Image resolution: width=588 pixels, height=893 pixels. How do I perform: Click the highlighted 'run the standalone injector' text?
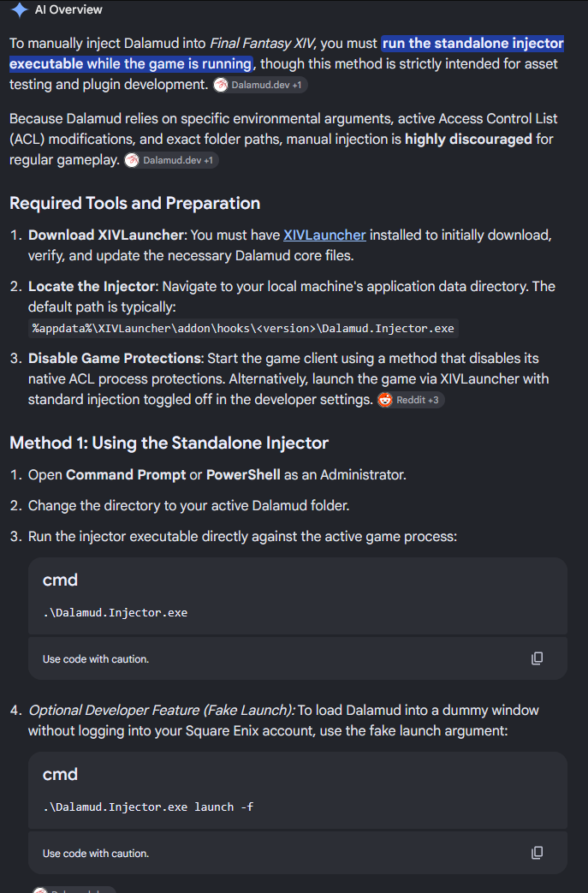[x=472, y=44]
